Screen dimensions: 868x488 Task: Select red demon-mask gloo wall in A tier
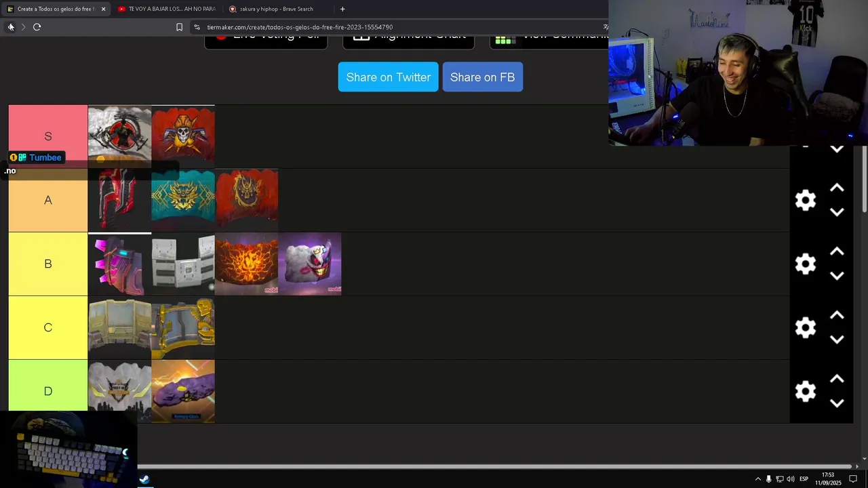tap(247, 200)
